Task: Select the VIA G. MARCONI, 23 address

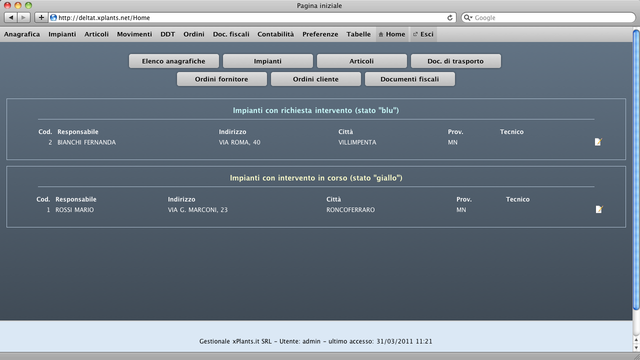Action: point(198,210)
